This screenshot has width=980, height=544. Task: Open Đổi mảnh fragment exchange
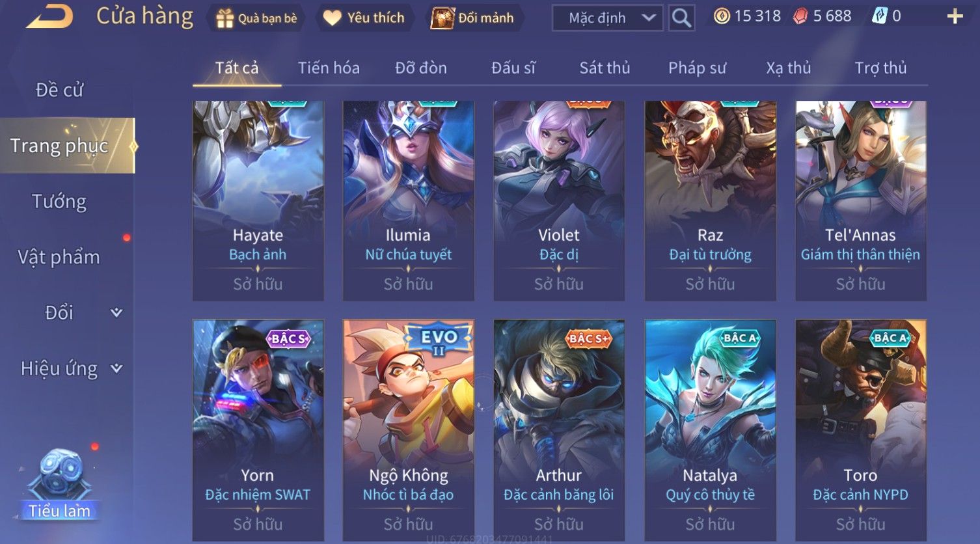(442, 18)
